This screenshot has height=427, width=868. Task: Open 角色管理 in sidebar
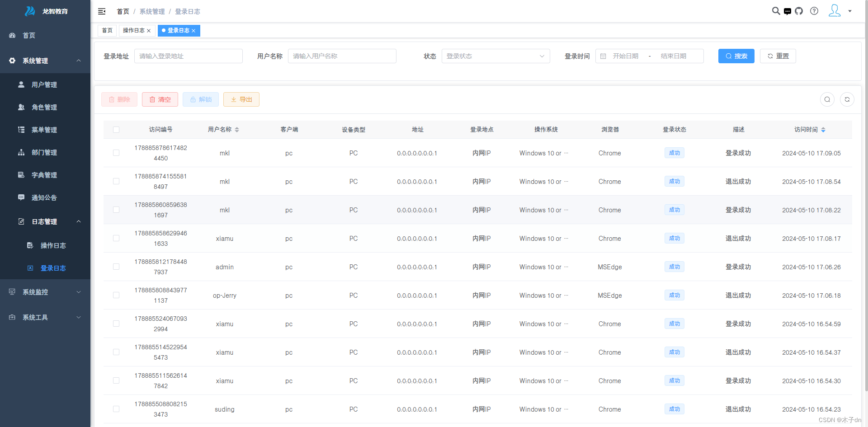[x=45, y=107]
